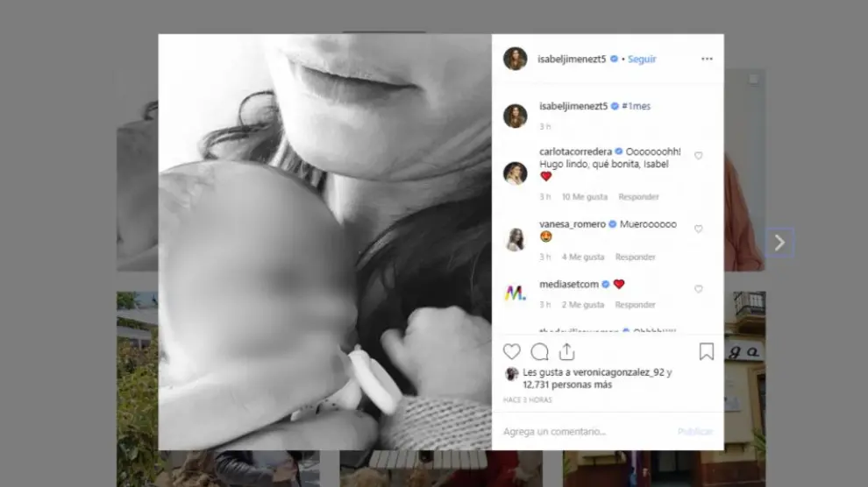Reply to carlotacorredera's comment

click(x=638, y=197)
